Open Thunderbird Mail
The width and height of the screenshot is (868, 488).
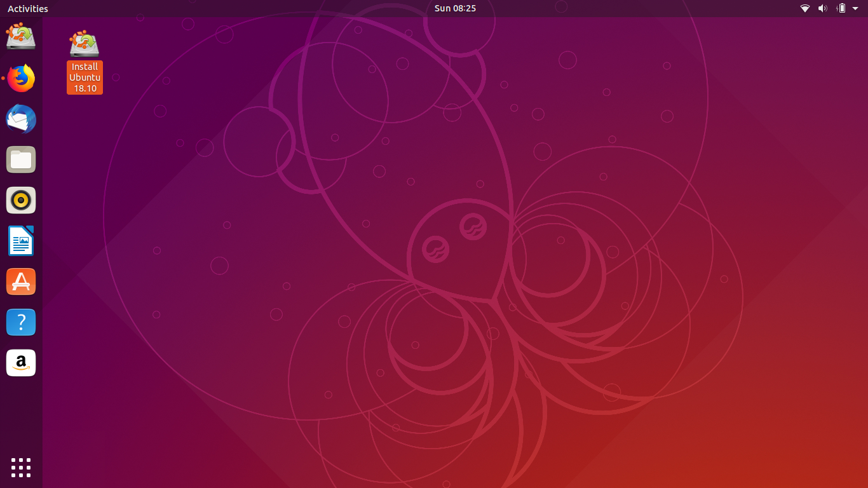pos(21,119)
